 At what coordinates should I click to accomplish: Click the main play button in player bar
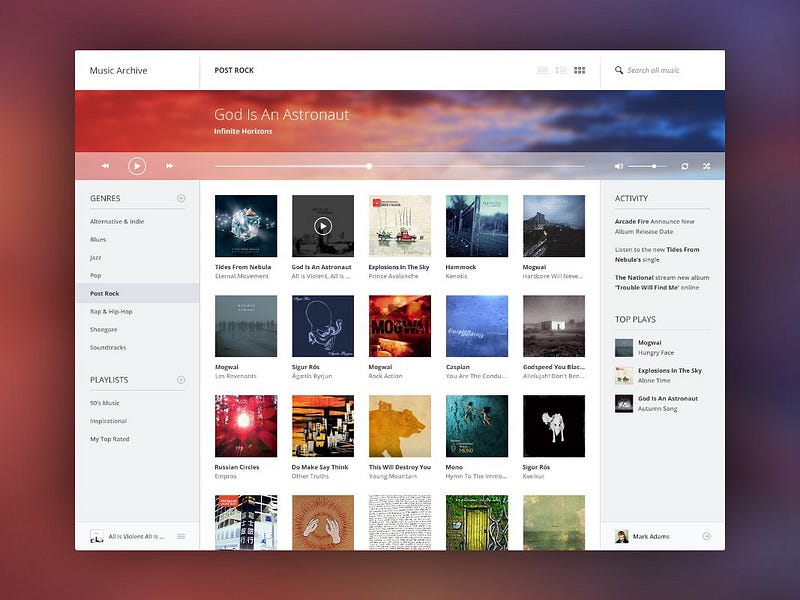point(137,166)
